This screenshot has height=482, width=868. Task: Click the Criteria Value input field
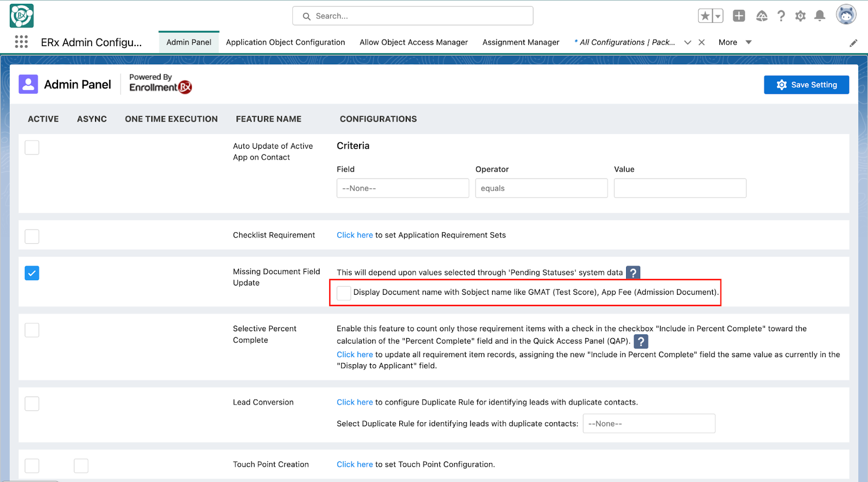[680, 188]
